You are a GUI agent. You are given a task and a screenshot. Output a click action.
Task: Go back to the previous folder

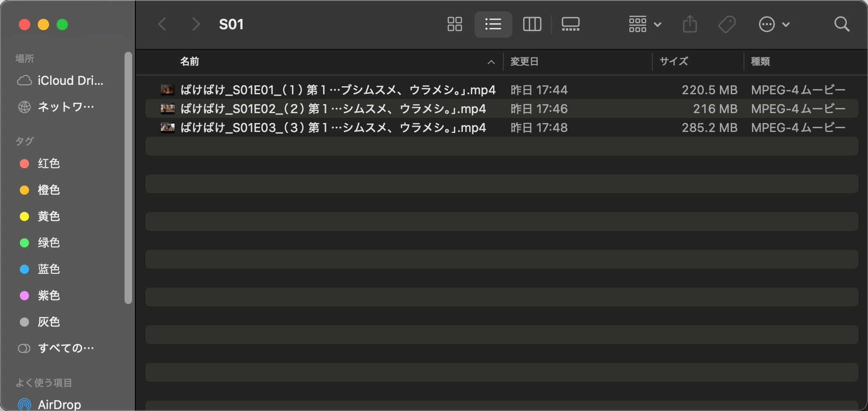[162, 24]
